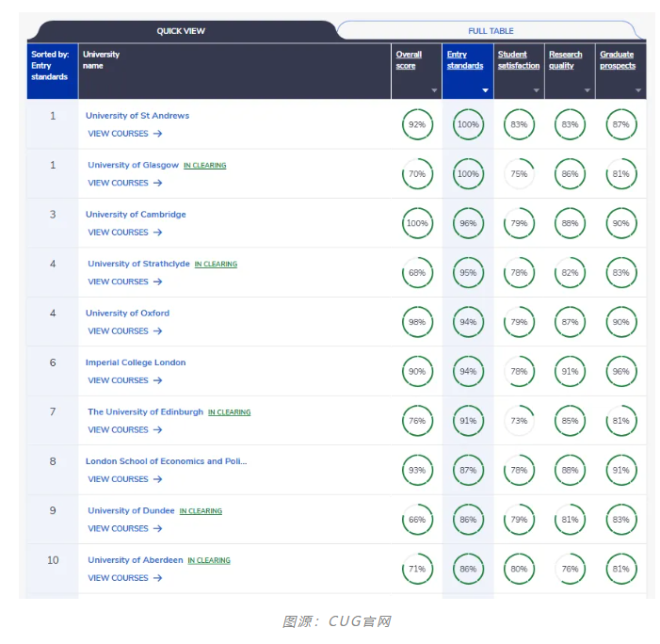The image size is (660, 644).
Task: Click Cambridge 96% entry standards circle
Action: pyautogui.click(x=468, y=223)
